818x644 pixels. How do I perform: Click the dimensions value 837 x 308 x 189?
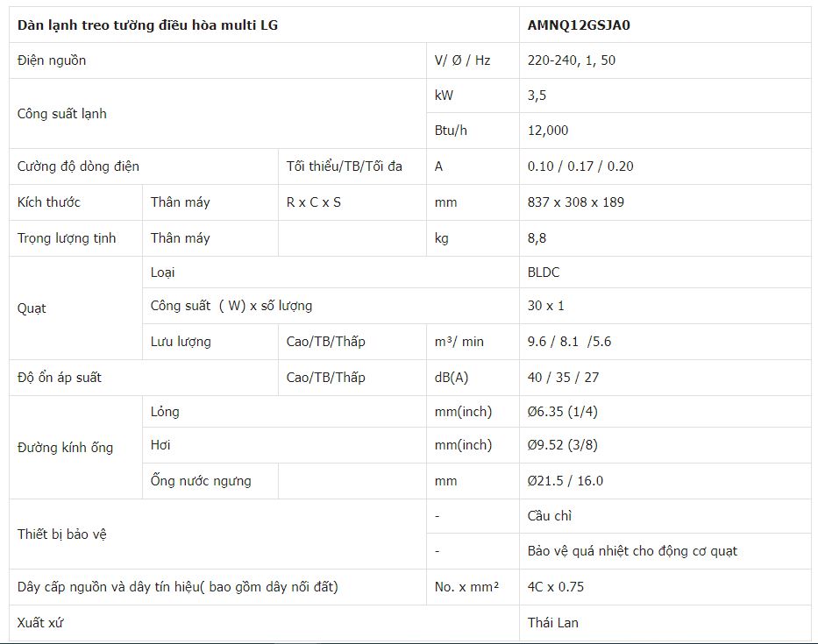pyautogui.click(x=576, y=202)
